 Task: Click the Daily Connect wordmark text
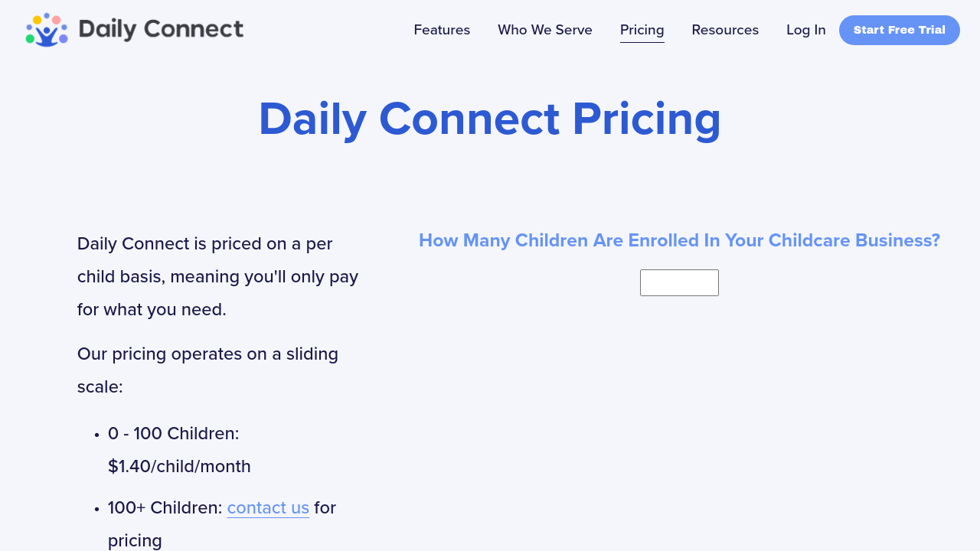(x=161, y=30)
